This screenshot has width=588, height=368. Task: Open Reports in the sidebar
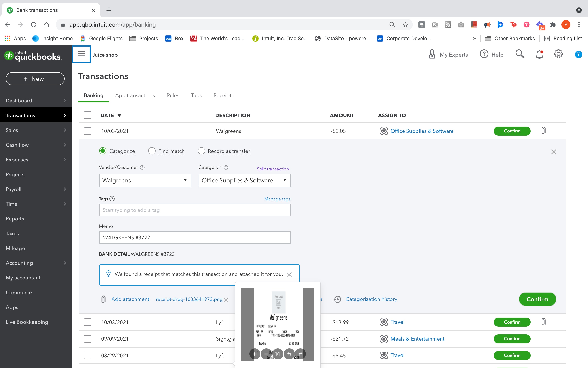click(15, 219)
